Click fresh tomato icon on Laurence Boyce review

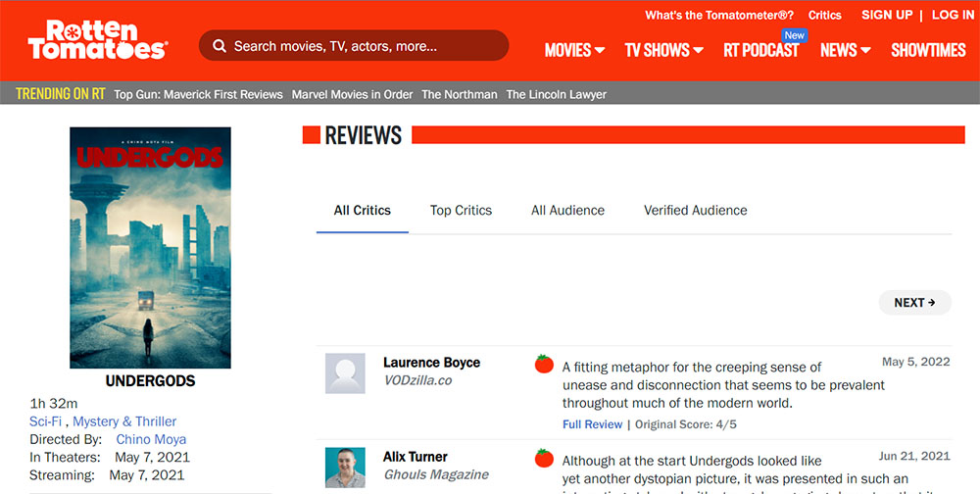pyautogui.click(x=544, y=364)
